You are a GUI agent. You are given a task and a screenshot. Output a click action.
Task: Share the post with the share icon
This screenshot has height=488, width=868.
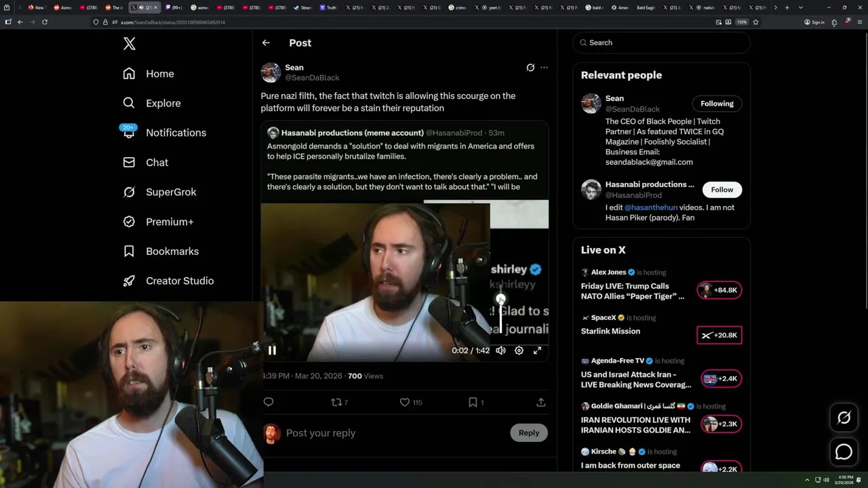(x=541, y=402)
